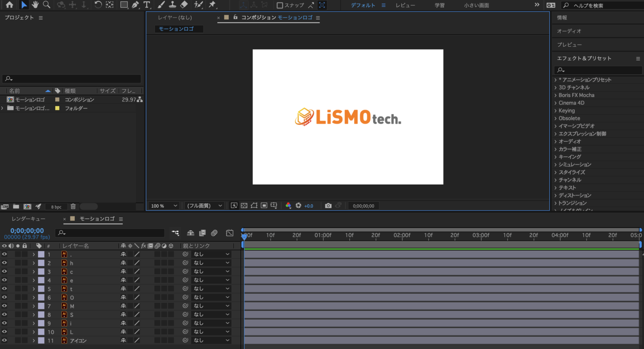The height and width of the screenshot is (349, 644).
Task: Switch to the レンダーキュー tab
Action: [x=29, y=219]
